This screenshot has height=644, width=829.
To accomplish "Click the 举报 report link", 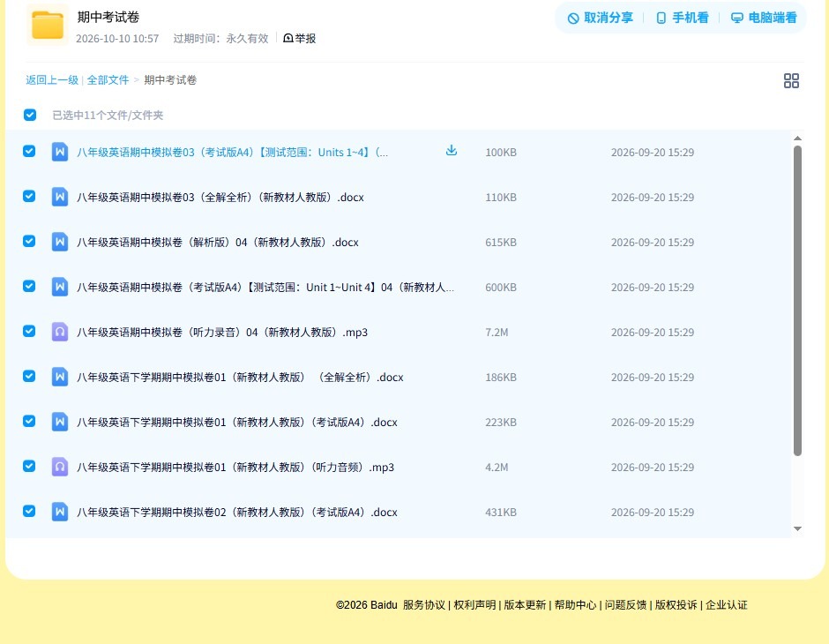I will click(x=299, y=38).
